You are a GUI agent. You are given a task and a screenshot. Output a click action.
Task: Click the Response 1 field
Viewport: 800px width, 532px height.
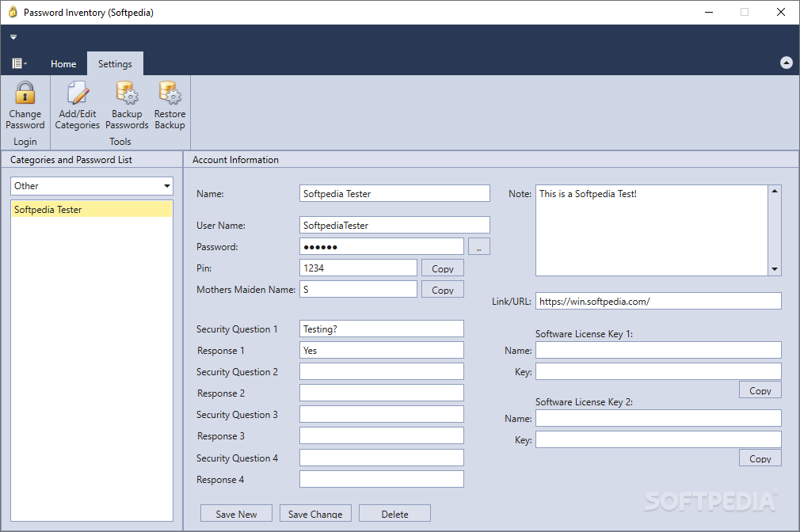tap(381, 351)
